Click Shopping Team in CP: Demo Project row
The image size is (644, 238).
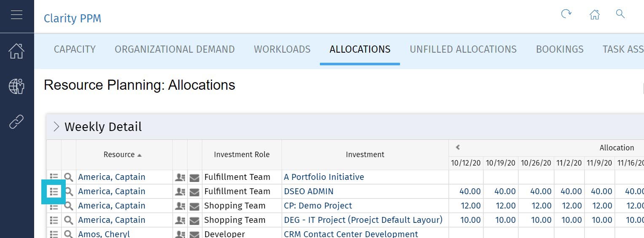tap(235, 206)
